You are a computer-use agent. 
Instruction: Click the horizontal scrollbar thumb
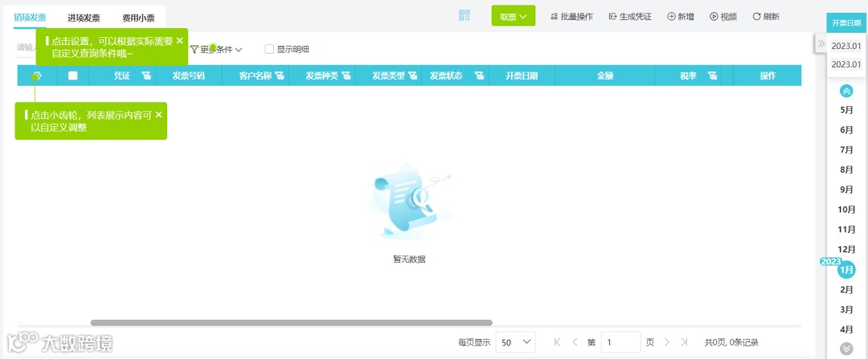291,323
